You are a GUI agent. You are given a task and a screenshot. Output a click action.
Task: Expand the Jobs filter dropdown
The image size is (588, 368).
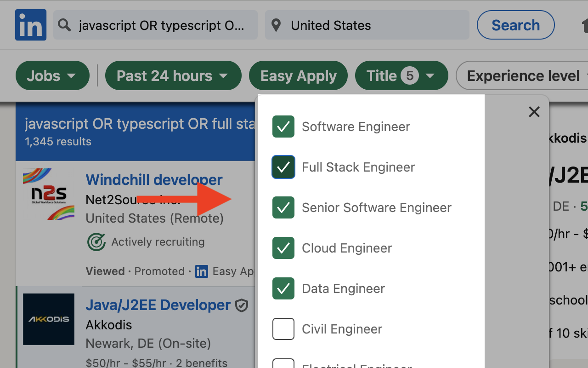tap(52, 76)
